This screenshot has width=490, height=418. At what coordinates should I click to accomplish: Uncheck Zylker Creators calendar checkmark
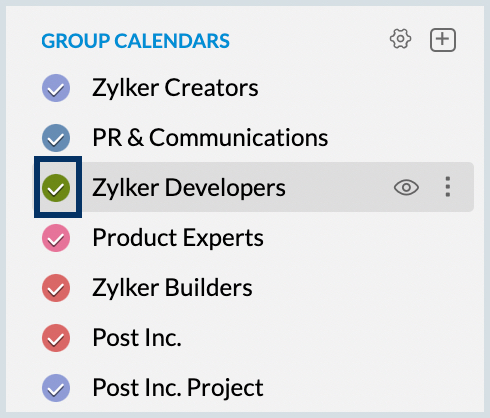(x=56, y=88)
